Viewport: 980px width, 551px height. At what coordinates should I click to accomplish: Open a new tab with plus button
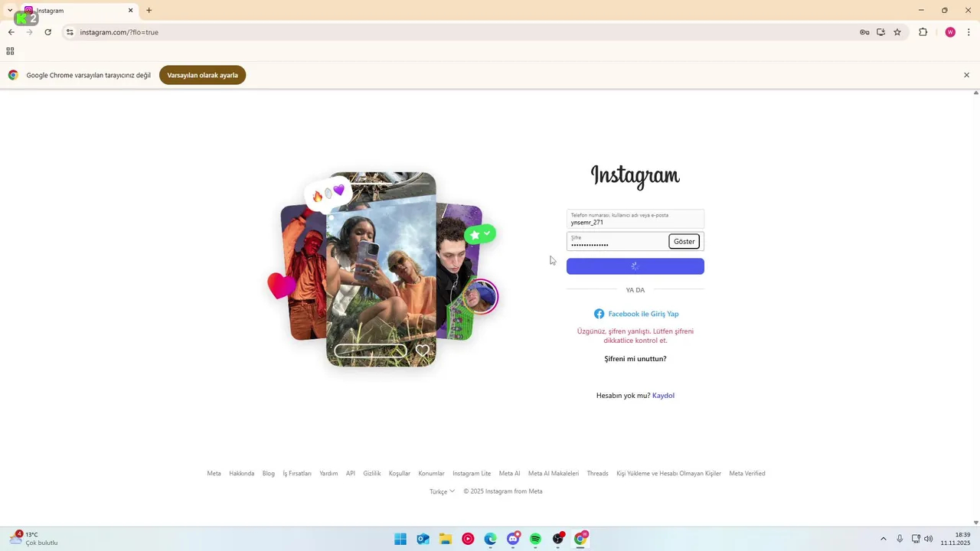tap(149, 11)
